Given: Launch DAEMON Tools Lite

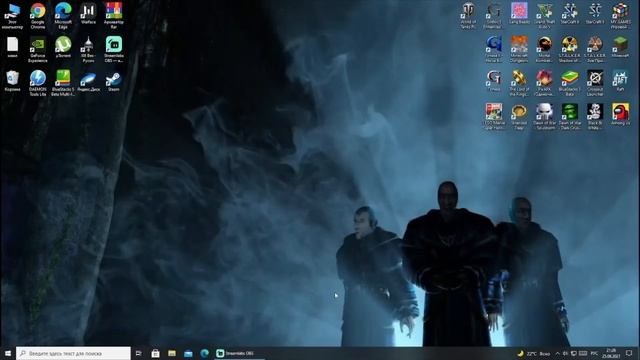Looking at the screenshot, I should [38, 83].
